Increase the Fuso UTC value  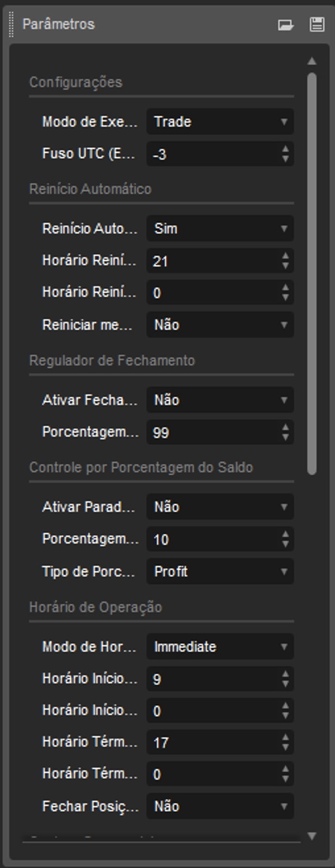[x=286, y=150]
